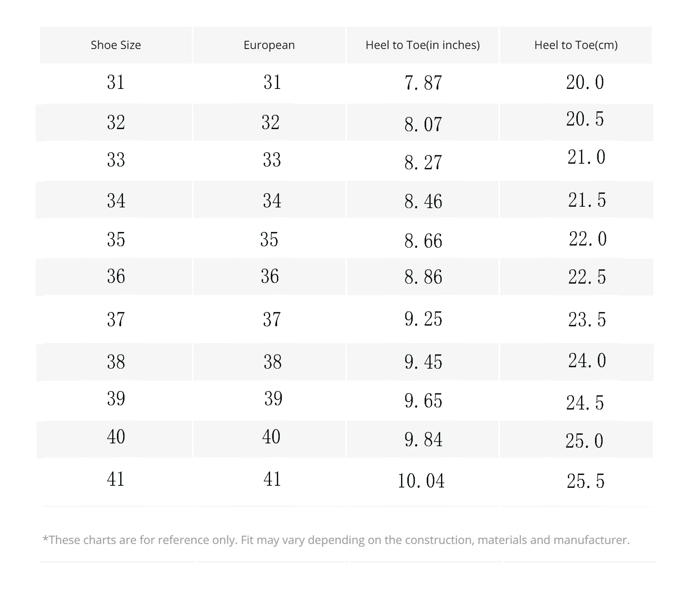
Task: Select the 20.5 cm cell
Action: (585, 119)
